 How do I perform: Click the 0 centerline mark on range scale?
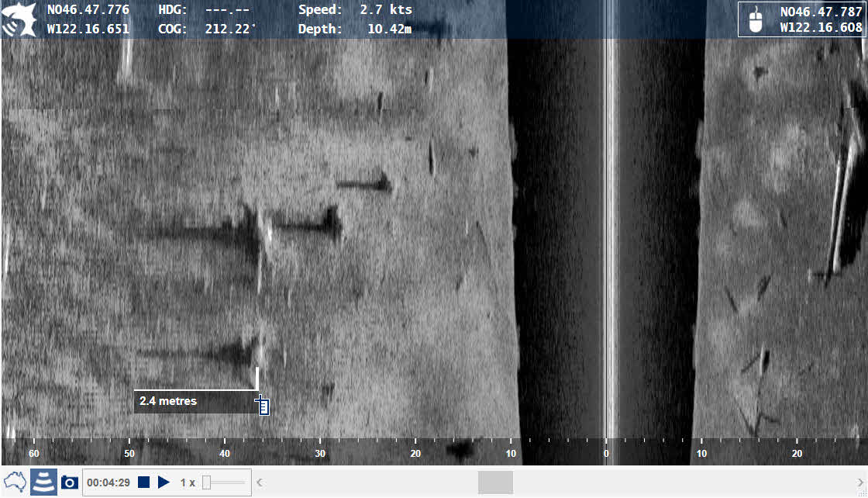coord(606,453)
